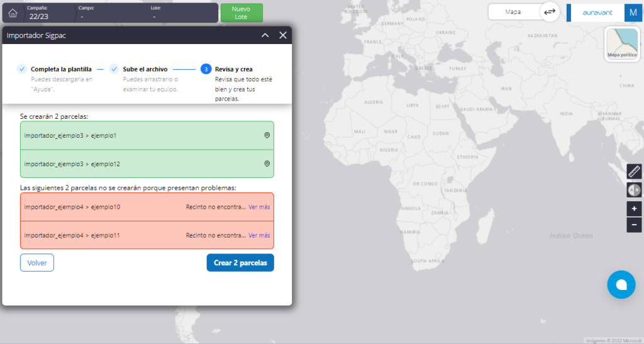This screenshot has height=344, width=644.
Task: Open the M user profile menu
Action: [633, 13]
